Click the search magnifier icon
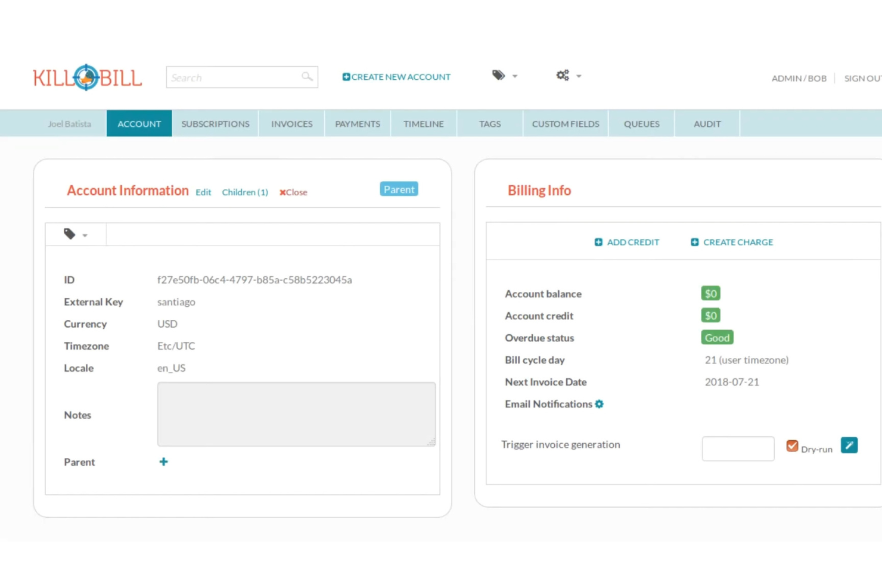This screenshot has width=882, height=588. tap(307, 77)
